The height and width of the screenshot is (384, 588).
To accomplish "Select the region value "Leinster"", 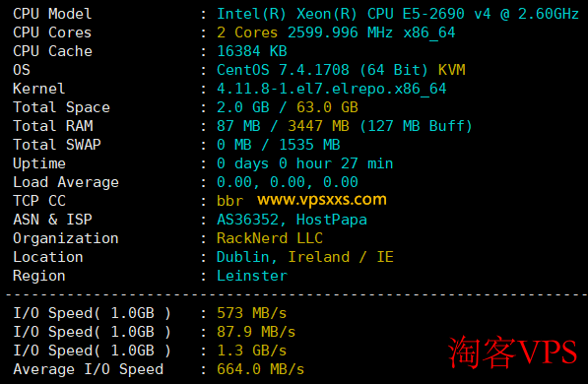I will tap(252, 276).
